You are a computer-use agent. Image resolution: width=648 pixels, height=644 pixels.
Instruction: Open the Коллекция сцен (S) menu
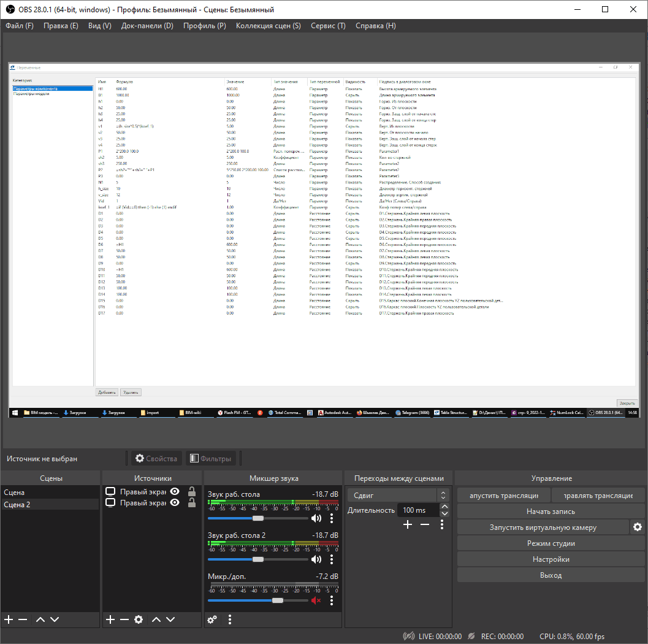coord(268,26)
